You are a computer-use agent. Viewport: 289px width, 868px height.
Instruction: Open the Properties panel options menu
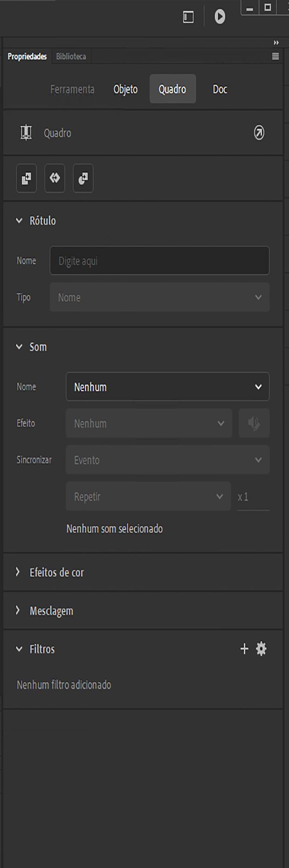275,56
